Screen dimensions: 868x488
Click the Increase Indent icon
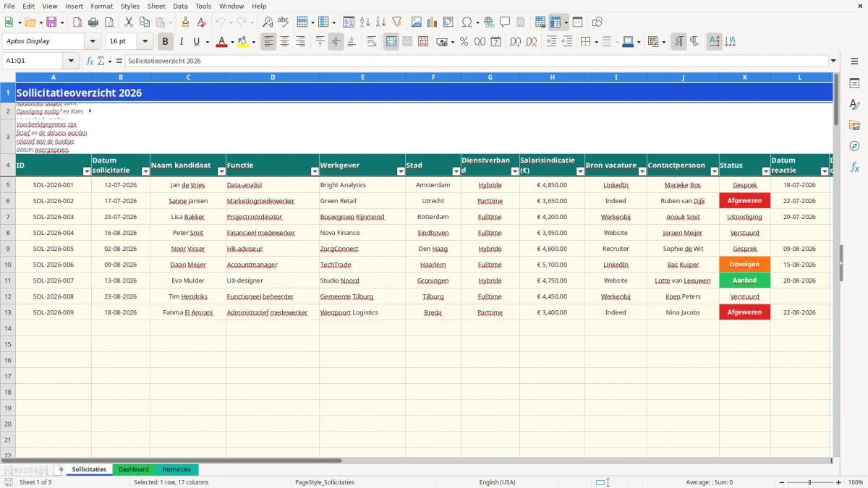551,42
